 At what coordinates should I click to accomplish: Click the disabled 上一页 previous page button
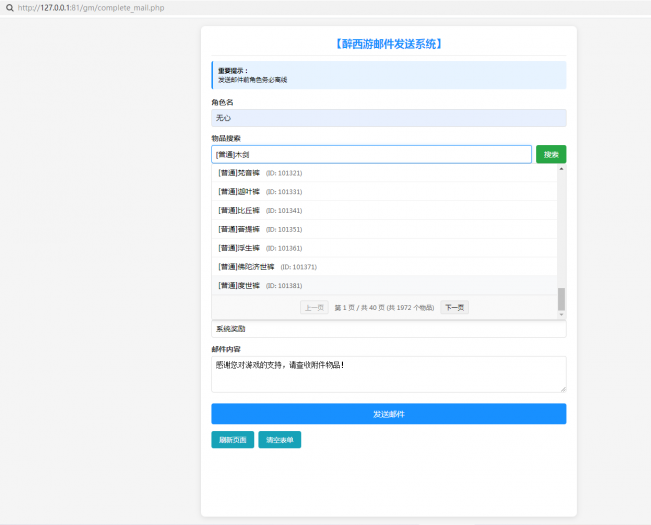coord(314,308)
